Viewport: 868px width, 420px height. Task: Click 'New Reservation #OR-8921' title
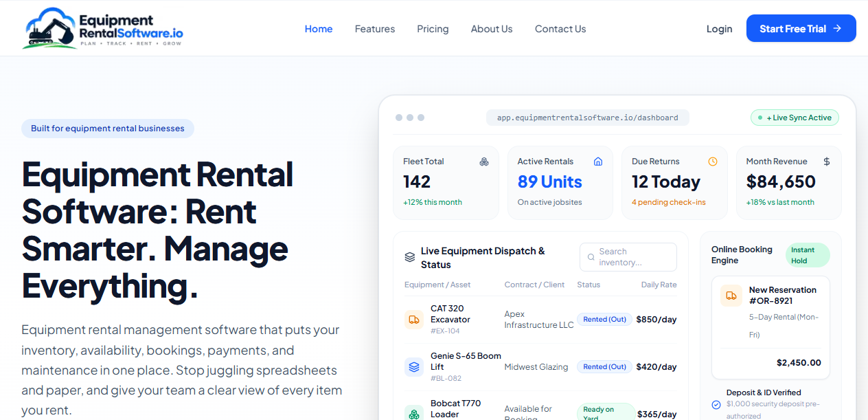pos(783,296)
